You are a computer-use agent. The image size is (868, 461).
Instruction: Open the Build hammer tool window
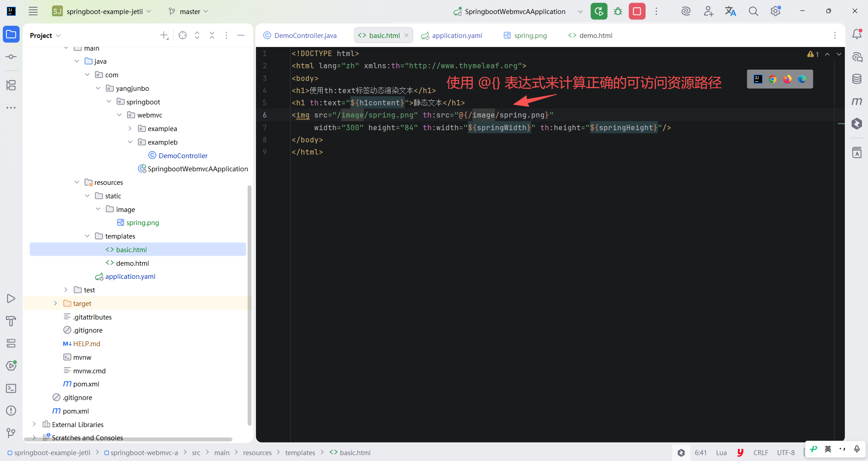(11, 321)
